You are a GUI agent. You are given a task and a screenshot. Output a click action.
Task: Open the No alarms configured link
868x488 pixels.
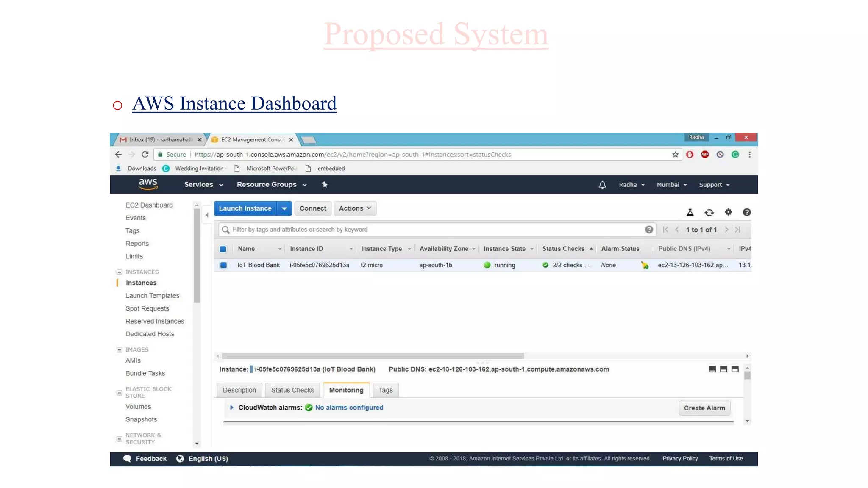pyautogui.click(x=349, y=408)
